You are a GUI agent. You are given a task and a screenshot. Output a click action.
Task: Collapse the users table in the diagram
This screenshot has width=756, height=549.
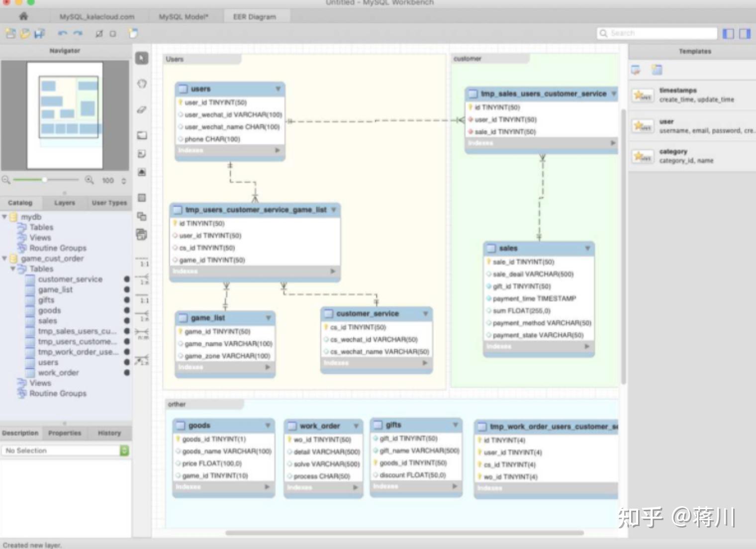point(278,89)
